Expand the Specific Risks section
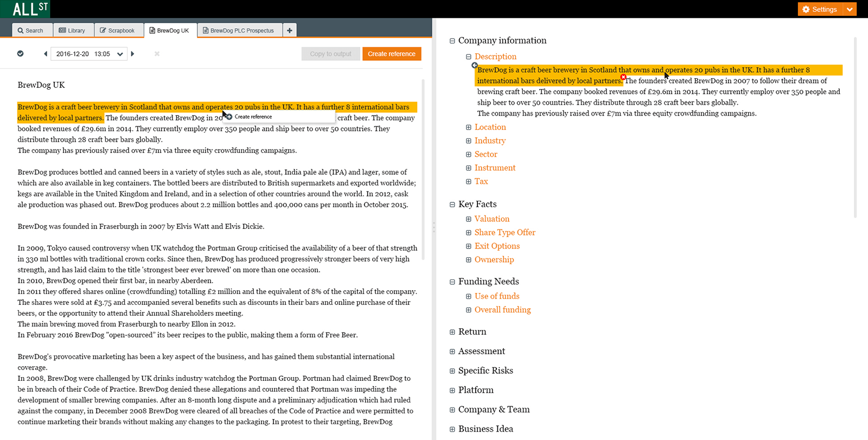 pos(452,371)
